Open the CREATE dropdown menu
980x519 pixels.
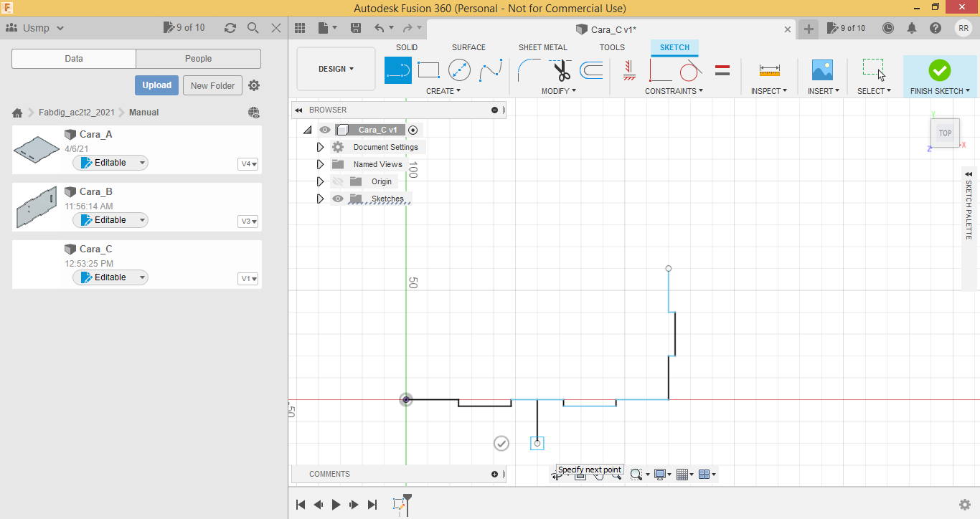click(443, 91)
